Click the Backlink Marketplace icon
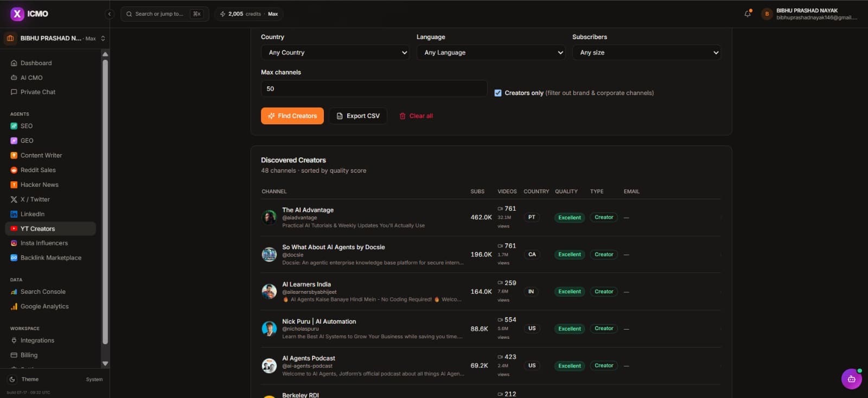 [x=14, y=258]
